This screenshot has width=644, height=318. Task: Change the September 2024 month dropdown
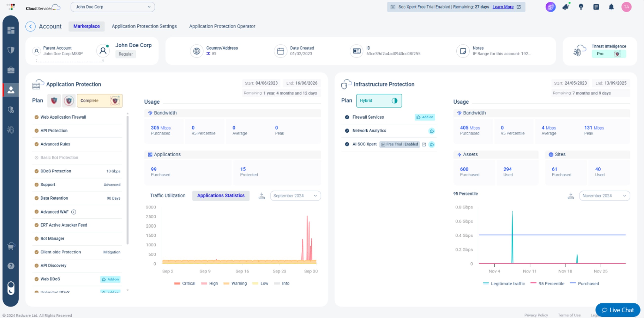point(295,196)
